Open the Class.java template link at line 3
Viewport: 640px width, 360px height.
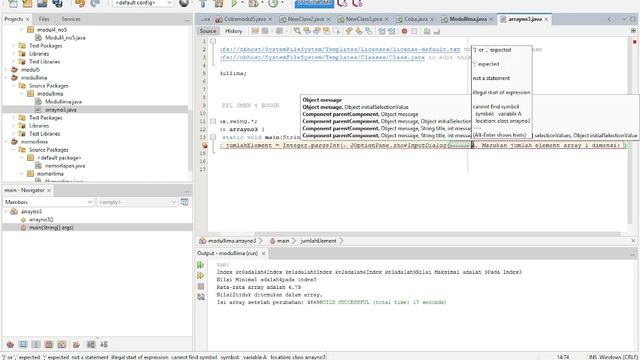click(x=322, y=58)
